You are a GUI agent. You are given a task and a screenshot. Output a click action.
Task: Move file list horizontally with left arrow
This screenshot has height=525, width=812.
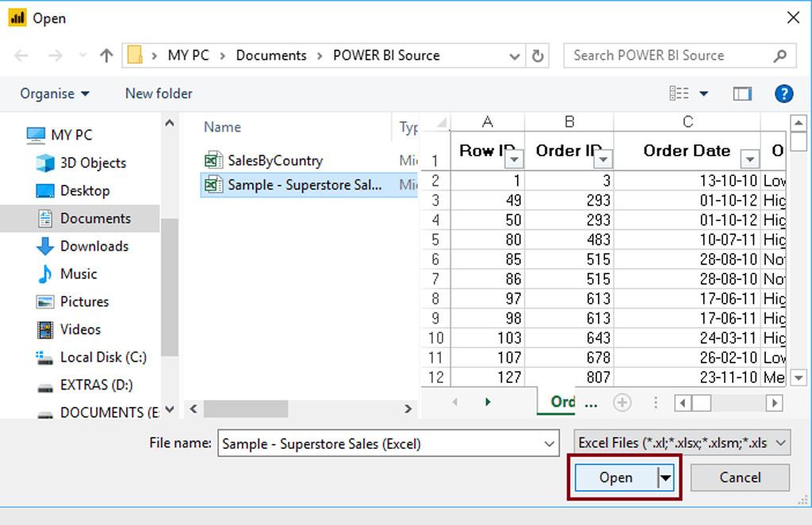pyautogui.click(x=193, y=409)
